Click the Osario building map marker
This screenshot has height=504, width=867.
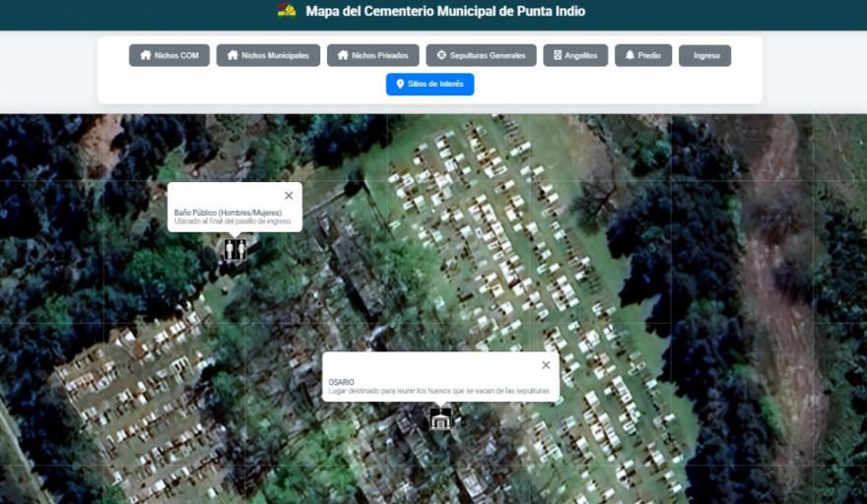coord(440,419)
